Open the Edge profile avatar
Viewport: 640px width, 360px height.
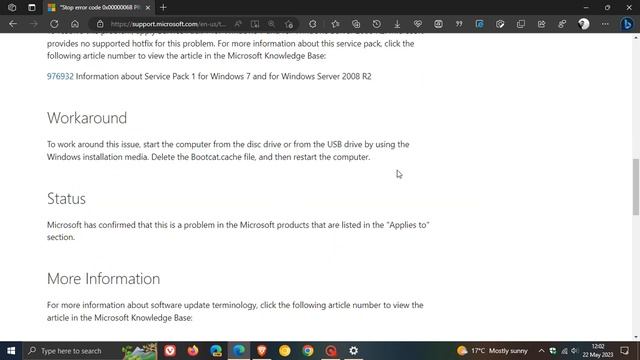pos(584,24)
